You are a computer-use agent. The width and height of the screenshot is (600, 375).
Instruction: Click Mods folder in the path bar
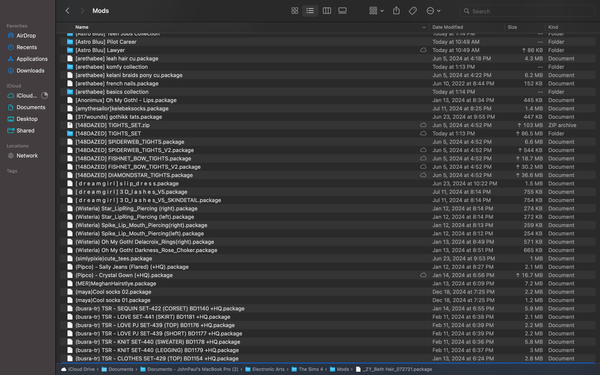pyautogui.click(x=339, y=369)
